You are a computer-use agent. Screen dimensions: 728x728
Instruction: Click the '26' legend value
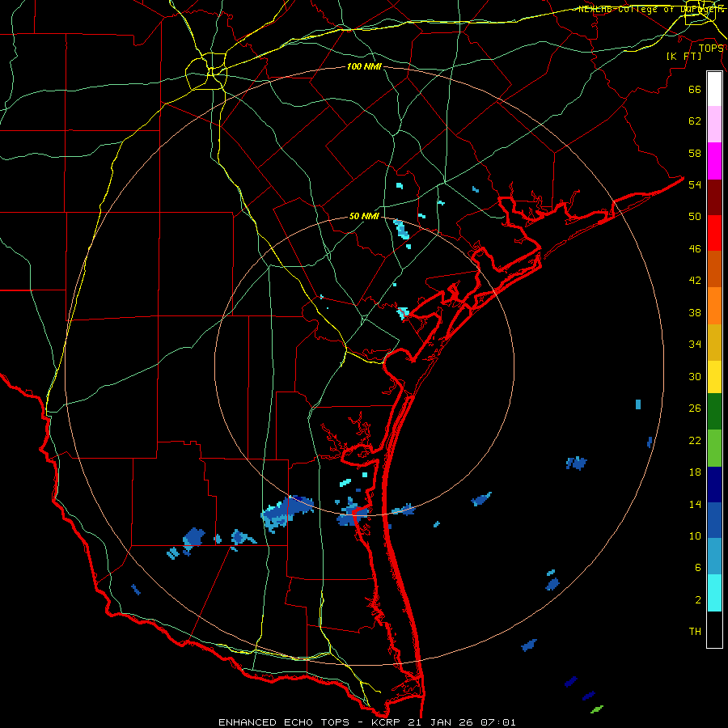(695, 408)
